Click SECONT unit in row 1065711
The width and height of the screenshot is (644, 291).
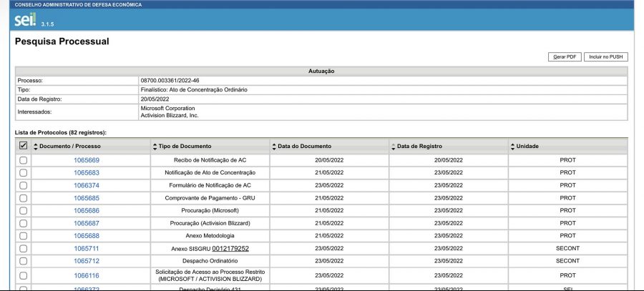[567, 249]
